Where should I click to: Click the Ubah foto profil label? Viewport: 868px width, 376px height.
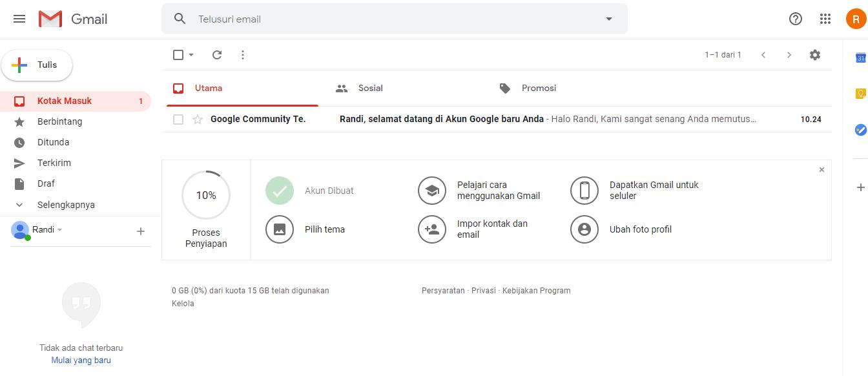click(x=641, y=229)
